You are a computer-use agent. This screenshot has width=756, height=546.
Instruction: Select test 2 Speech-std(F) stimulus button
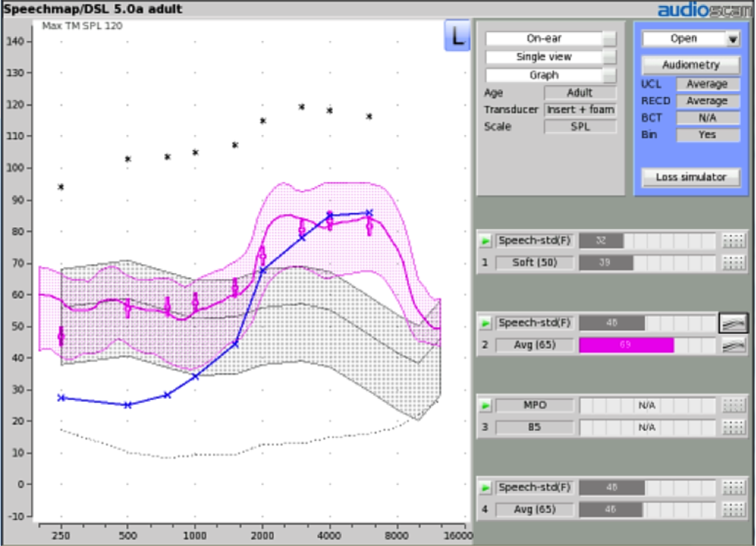click(534, 323)
